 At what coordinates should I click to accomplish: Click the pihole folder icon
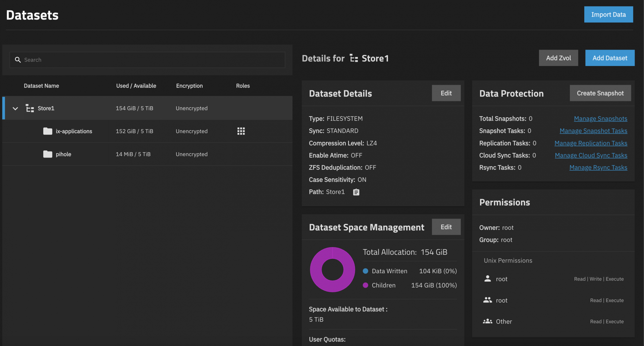click(x=48, y=154)
